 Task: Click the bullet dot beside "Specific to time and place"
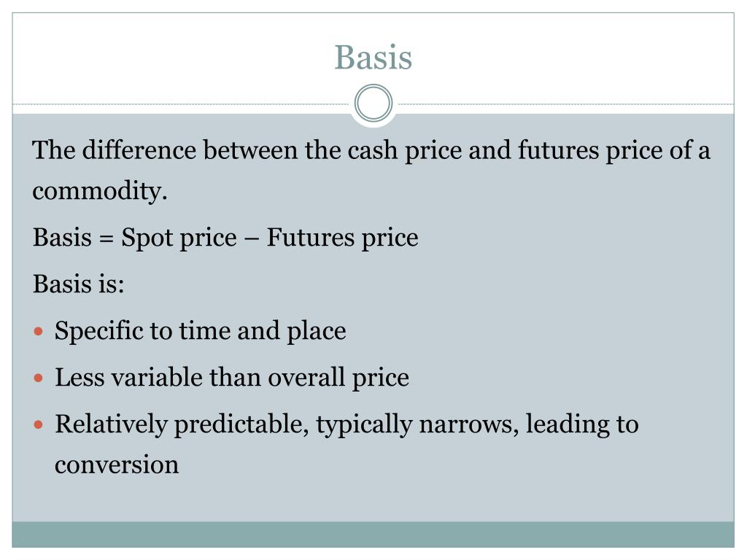[x=39, y=332]
